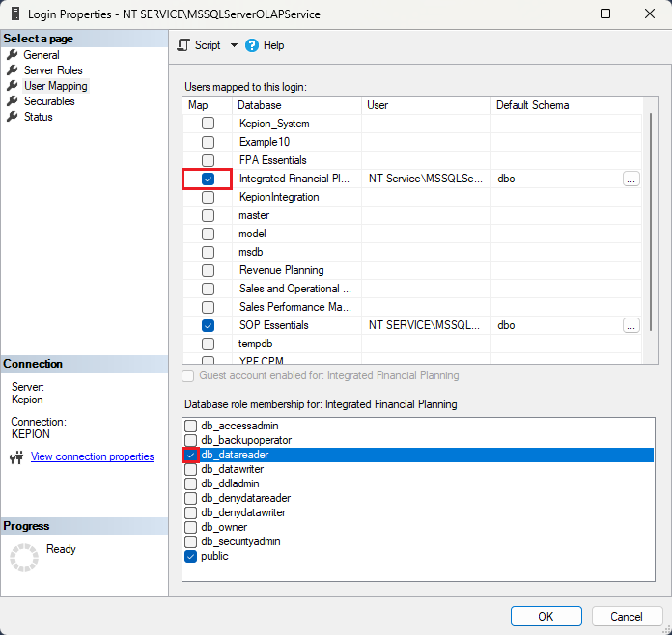This screenshot has height=635, width=672.
Task: Uncheck Integrated Financial Planning map checkbox
Action: coord(208,179)
